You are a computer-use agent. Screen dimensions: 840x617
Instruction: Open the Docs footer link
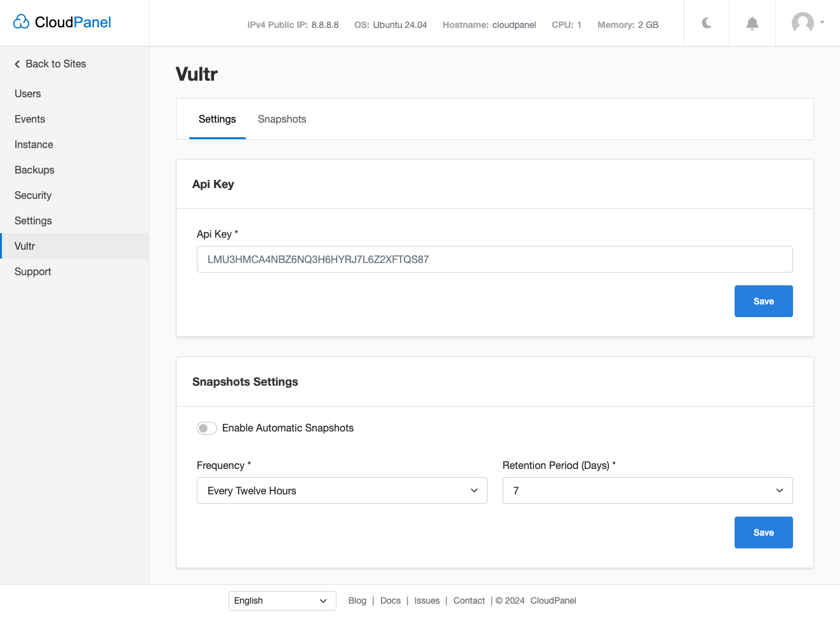390,600
